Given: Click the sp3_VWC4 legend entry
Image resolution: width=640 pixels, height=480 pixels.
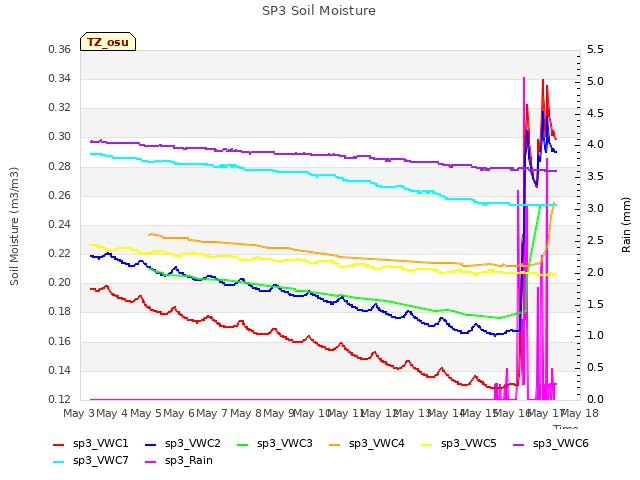Looking at the screenshot, I should (x=367, y=444).
